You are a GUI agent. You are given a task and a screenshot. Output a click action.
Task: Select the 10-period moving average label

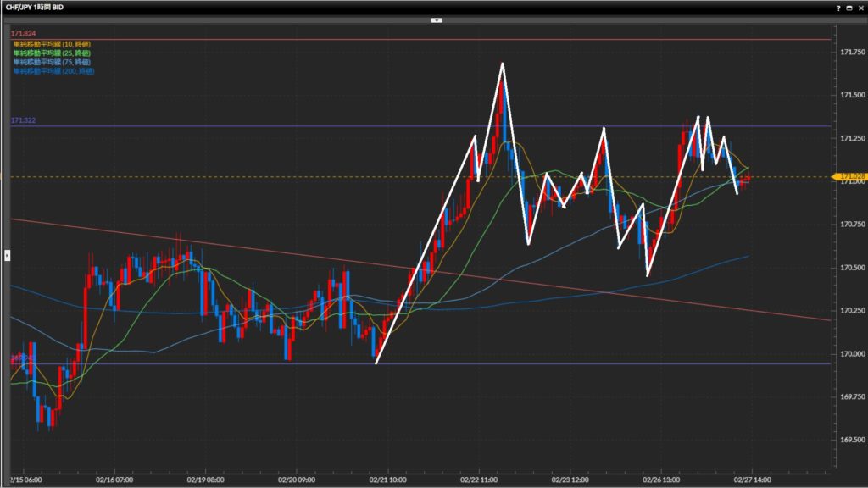(52, 43)
